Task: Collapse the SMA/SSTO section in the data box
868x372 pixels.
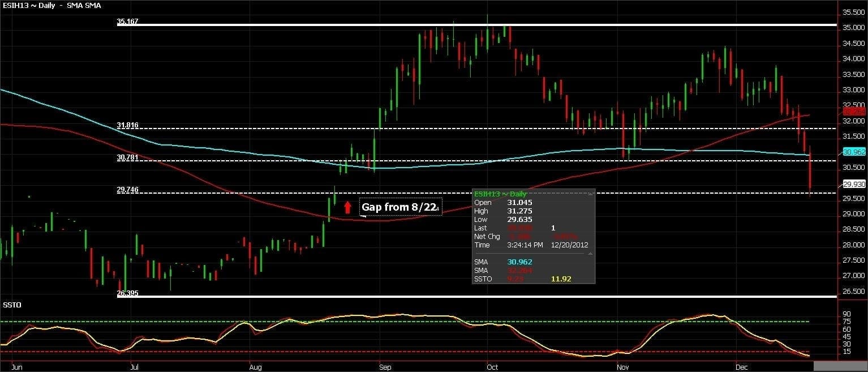Action: click(590, 254)
